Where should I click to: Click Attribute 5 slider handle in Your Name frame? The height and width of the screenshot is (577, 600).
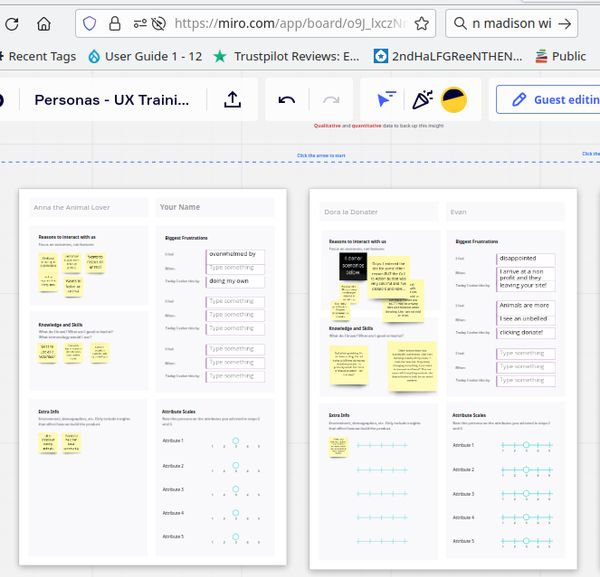click(236, 537)
